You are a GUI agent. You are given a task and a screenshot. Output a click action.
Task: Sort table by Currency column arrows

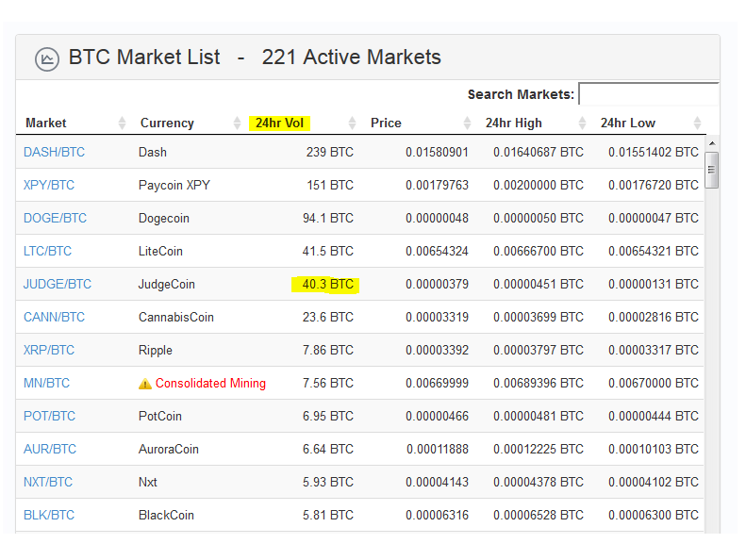coord(237,123)
